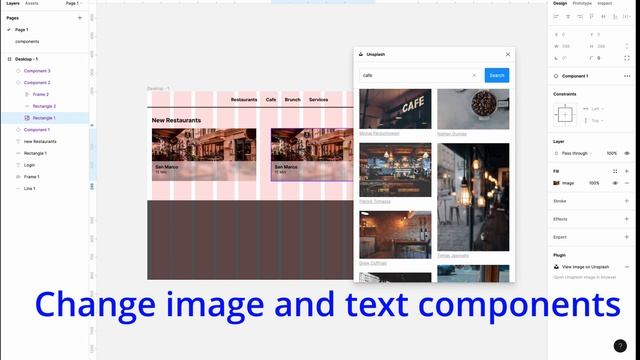
Task: Click the Desktop - 1 frame icon
Action: pyautogui.click(x=9, y=59)
